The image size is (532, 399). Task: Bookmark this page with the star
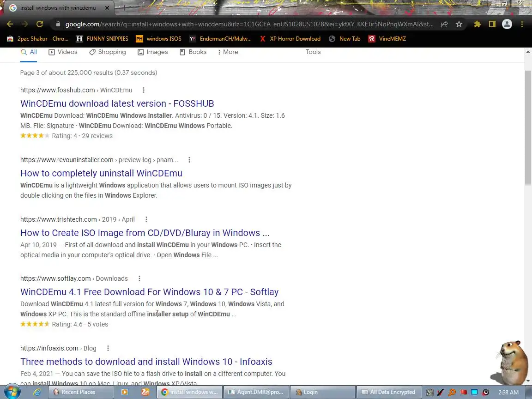(x=459, y=24)
